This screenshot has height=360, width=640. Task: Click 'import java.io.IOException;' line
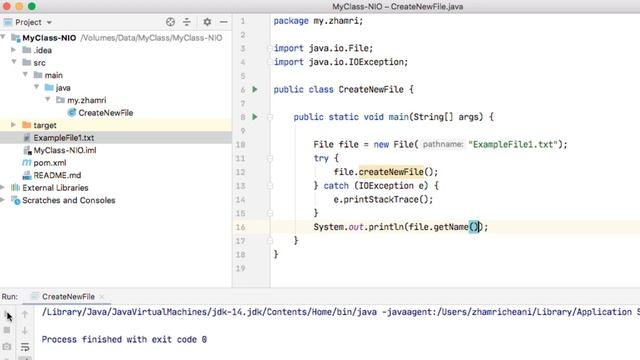[341, 62]
